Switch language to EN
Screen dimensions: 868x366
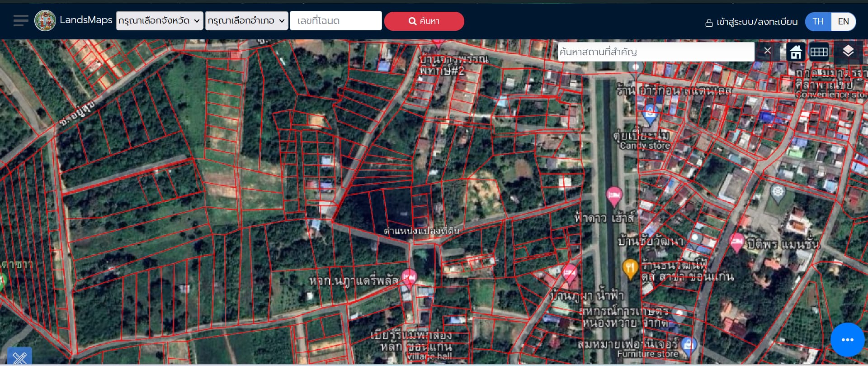(x=843, y=22)
